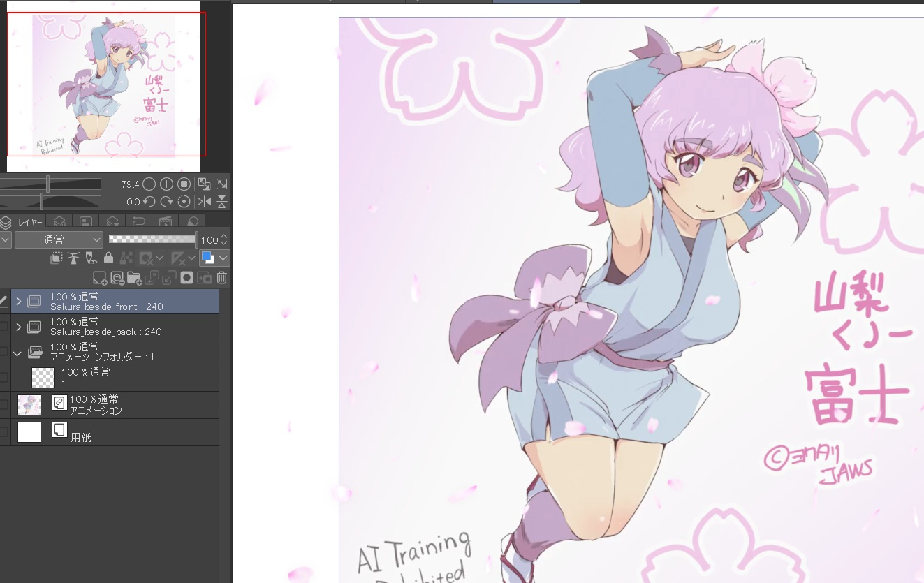Click the apply mask to layer icon
This screenshot has height=583, width=924.
point(205,278)
